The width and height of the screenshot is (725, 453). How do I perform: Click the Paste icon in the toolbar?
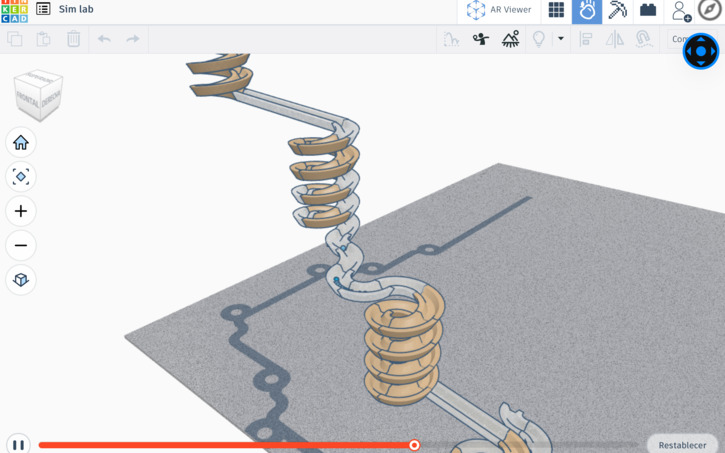[x=43, y=39]
